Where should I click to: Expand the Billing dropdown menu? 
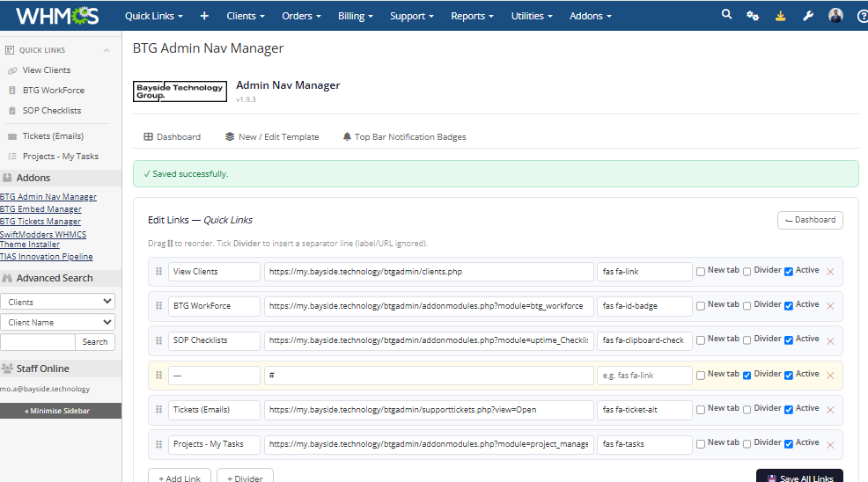[356, 16]
